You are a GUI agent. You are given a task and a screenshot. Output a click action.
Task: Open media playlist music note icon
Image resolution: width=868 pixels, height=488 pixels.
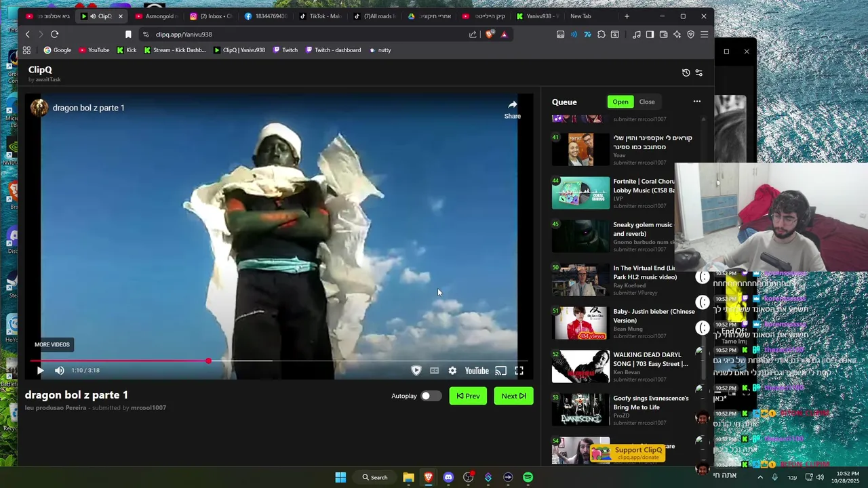pos(636,35)
